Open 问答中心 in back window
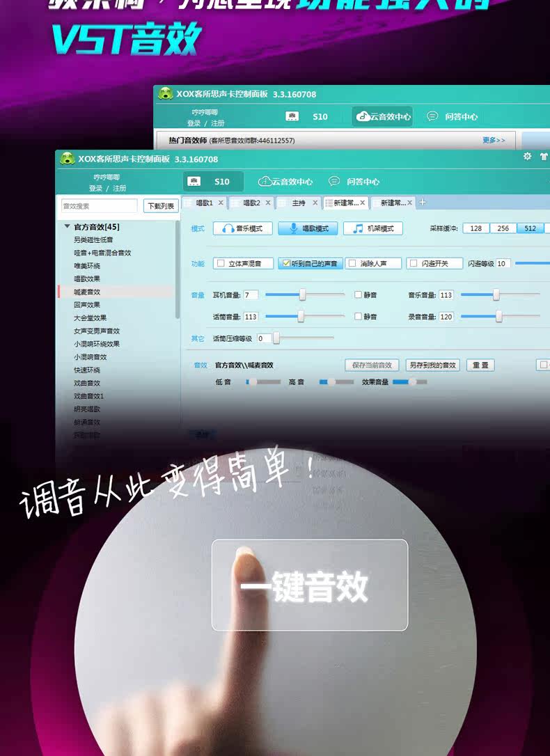 click(452, 116)
